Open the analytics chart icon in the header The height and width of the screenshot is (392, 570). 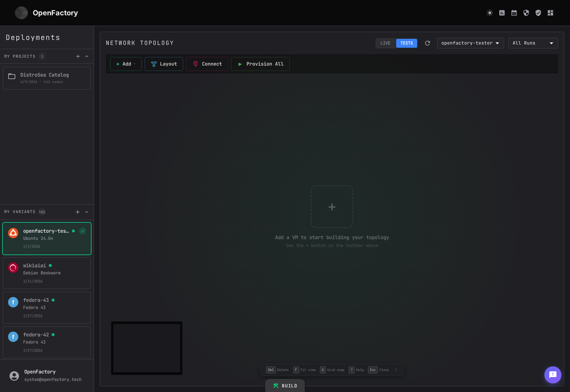[502, 13]
